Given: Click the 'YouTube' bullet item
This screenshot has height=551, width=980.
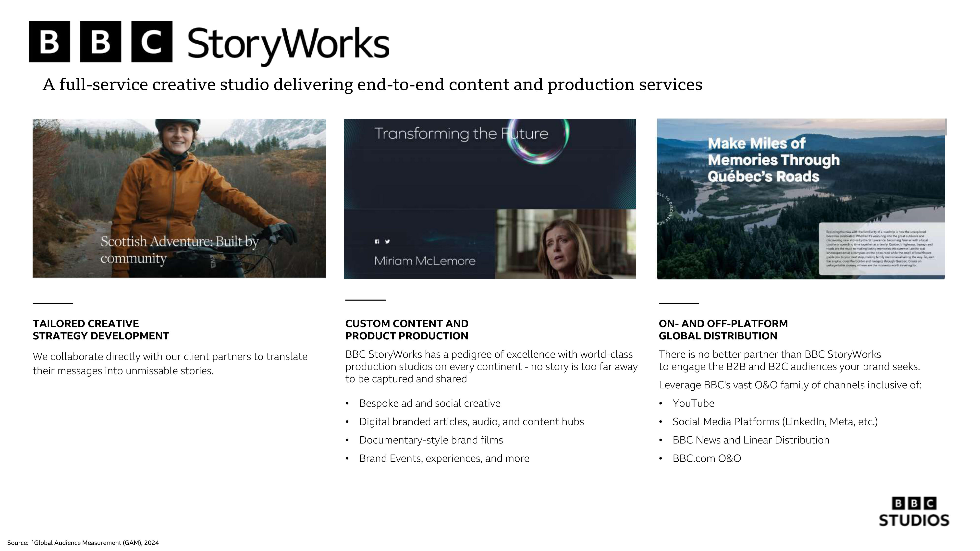Looking at the screenshot, I should coord(693,403).
